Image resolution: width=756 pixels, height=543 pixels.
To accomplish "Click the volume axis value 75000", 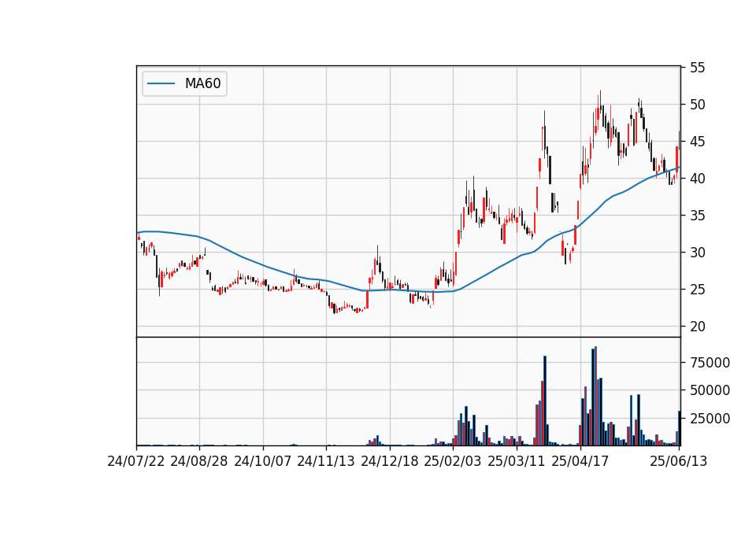I will (x=710, y=363).
